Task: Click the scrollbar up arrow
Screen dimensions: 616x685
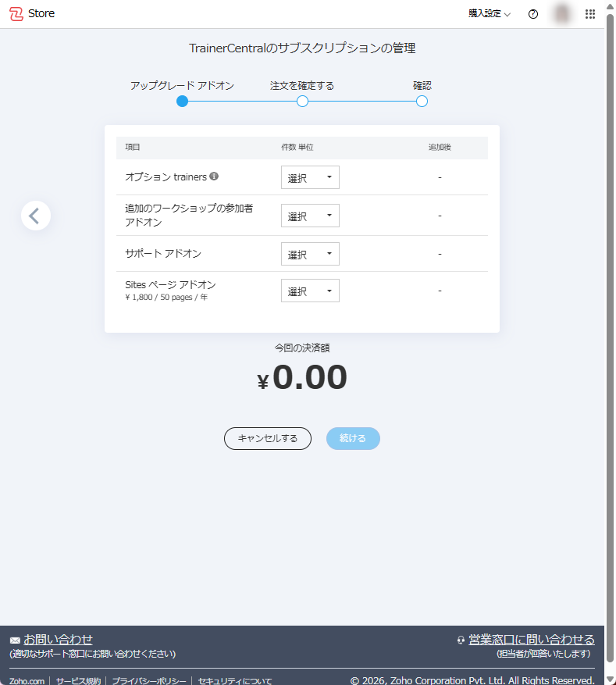Action: (x=610, y=5)
